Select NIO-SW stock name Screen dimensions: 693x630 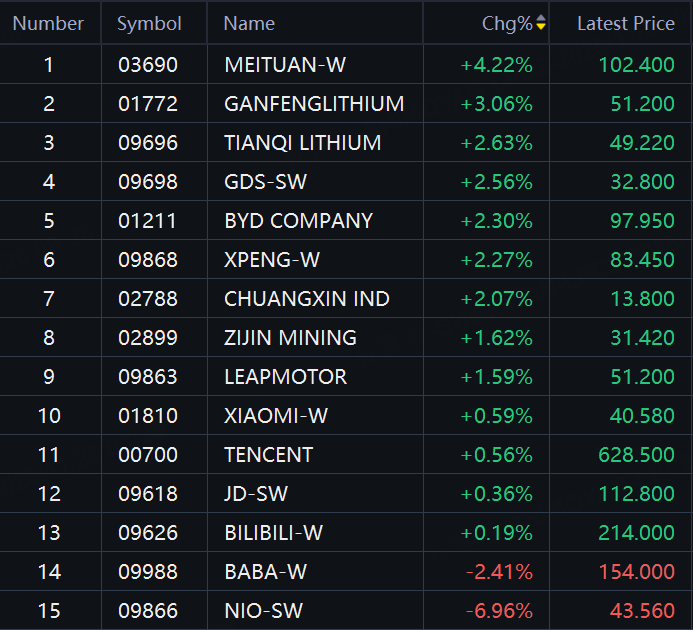tap(264, 611)
